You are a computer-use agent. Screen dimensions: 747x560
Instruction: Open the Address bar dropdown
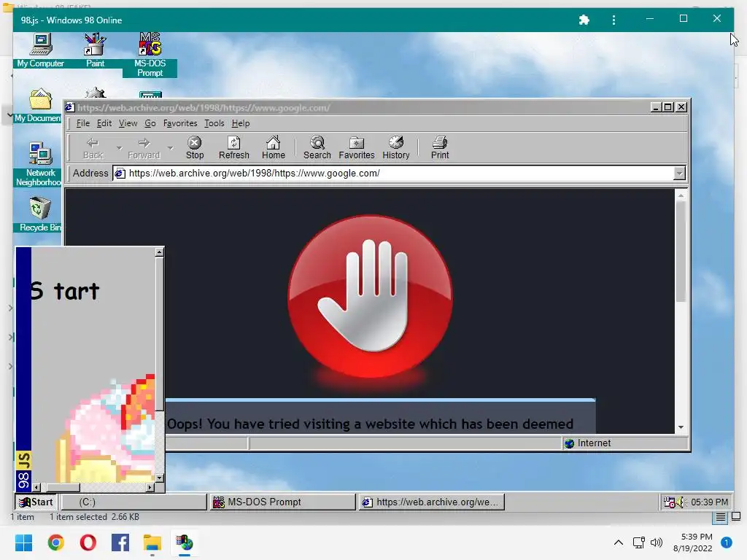click(680, 174)
